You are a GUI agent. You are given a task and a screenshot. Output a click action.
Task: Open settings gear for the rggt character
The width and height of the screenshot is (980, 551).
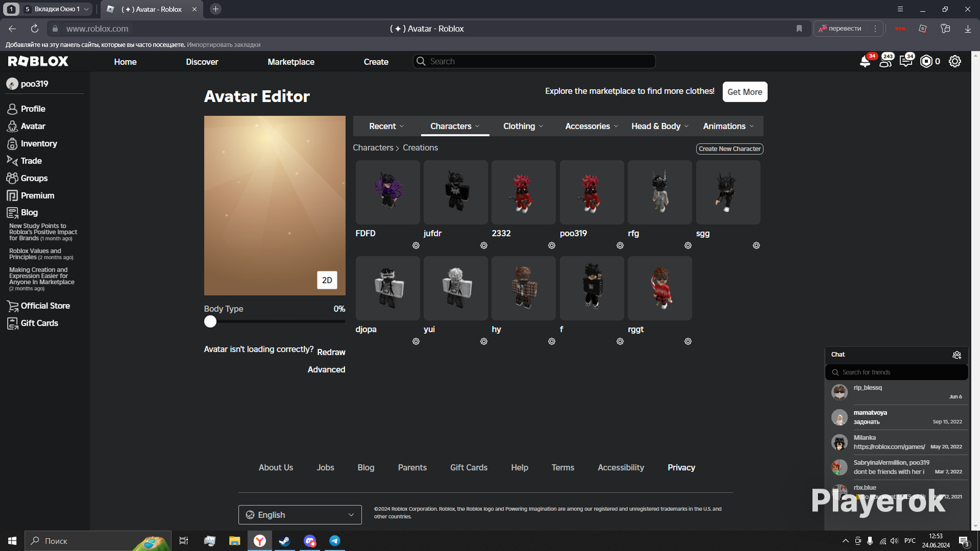tap(688, 342)
